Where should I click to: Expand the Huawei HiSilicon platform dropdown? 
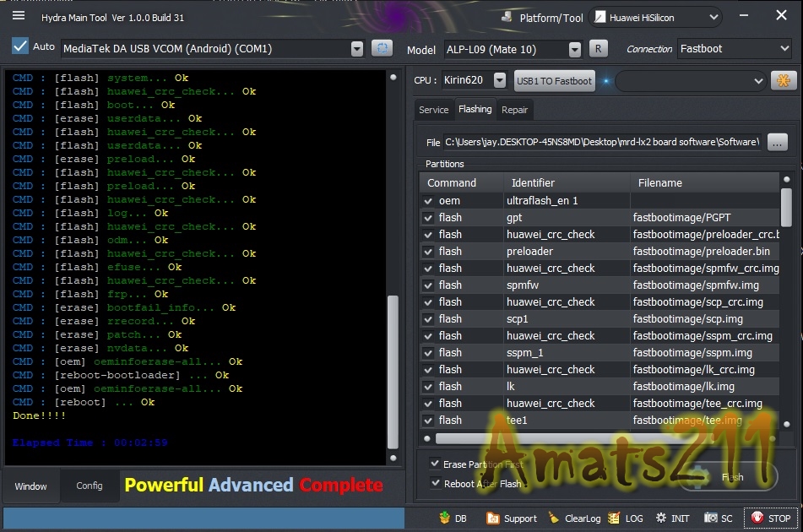pyautogui.click(x=713, y=17)
